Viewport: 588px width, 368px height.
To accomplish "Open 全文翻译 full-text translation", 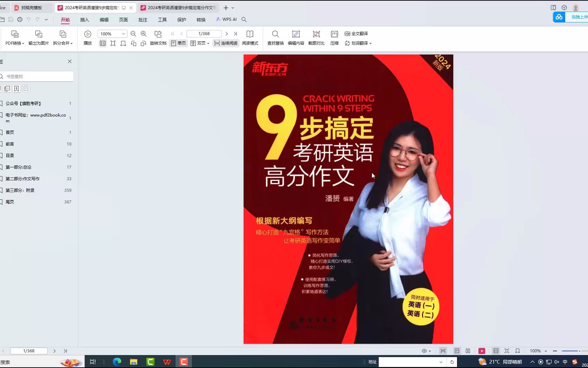I will [x=356, y=33].
